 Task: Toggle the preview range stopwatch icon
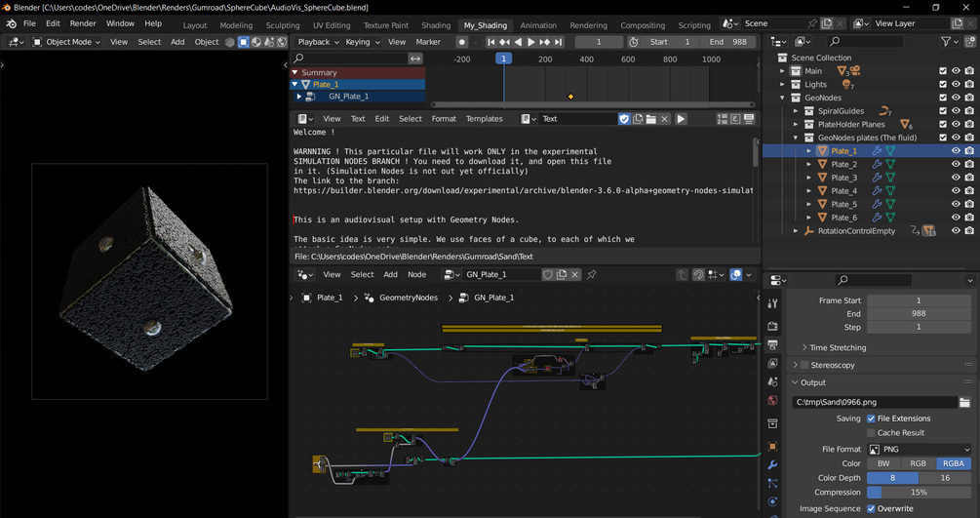(633, 42)
